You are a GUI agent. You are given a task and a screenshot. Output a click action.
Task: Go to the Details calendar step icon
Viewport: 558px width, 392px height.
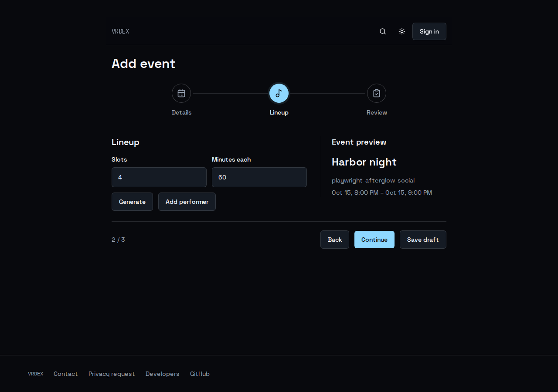(x=181, y=93)
